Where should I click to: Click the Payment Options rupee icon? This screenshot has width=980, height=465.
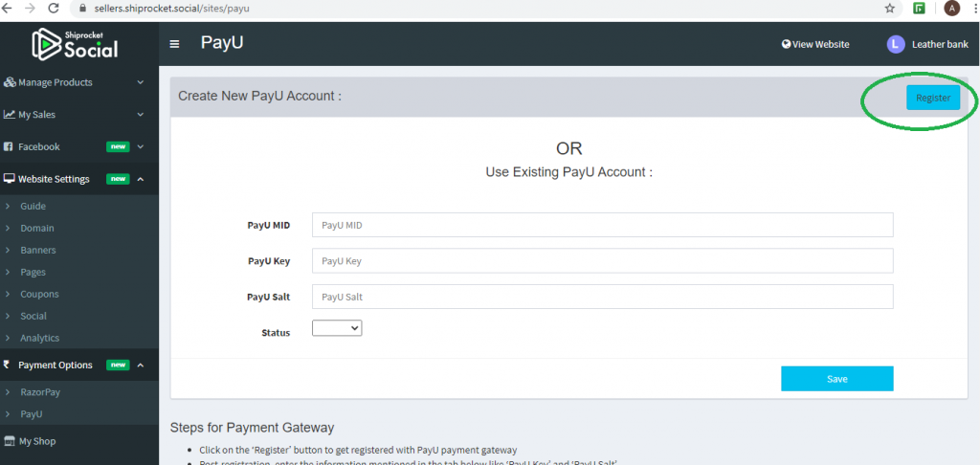[7, 365]
